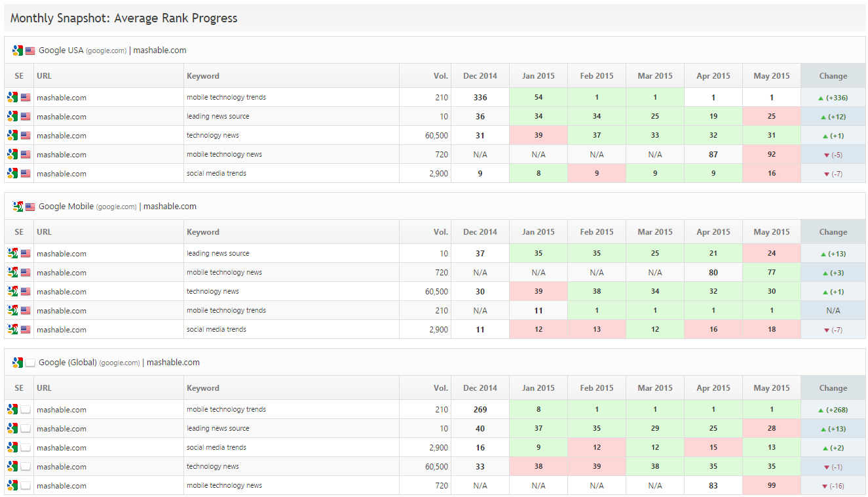Image resolution: width=868 pixels, height=497 pixels.
Task: Click the red down arrow beside the (-5) change
Action: 827,155
